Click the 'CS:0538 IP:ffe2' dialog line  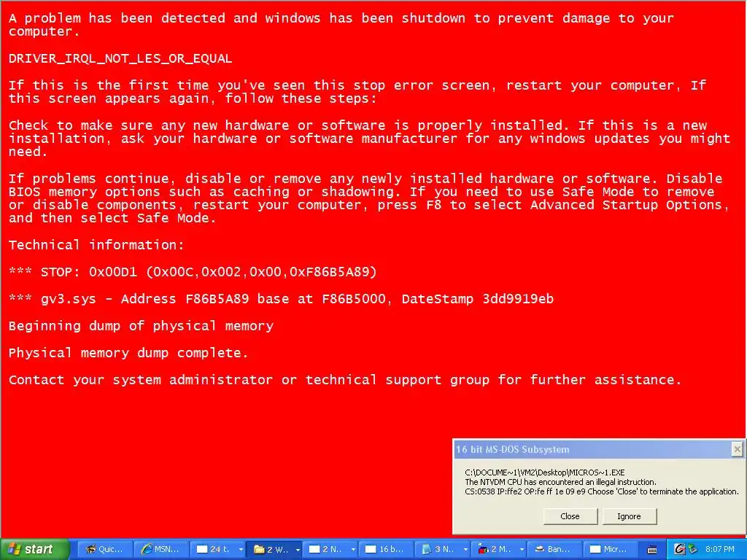point(602,491)
